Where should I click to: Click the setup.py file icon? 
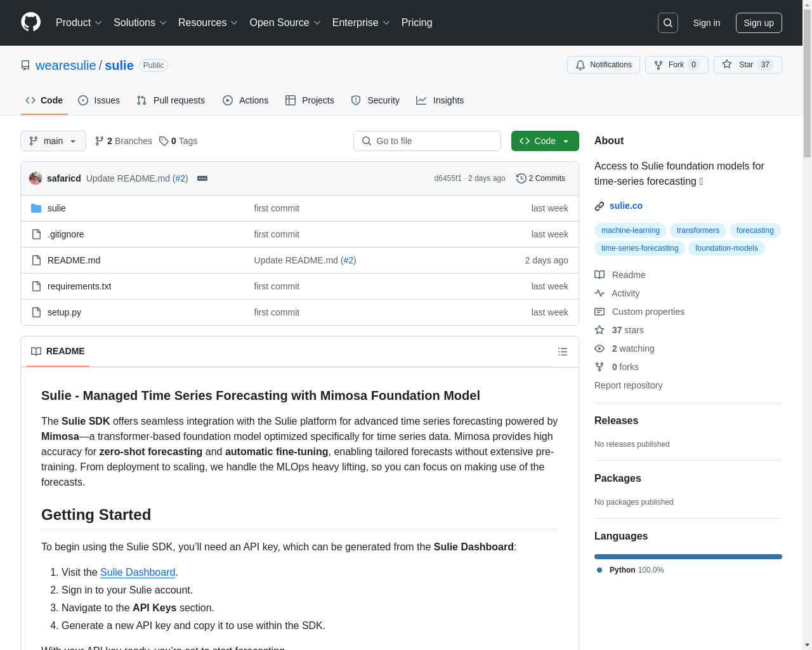pyautogui.click(x=36, y=312)
